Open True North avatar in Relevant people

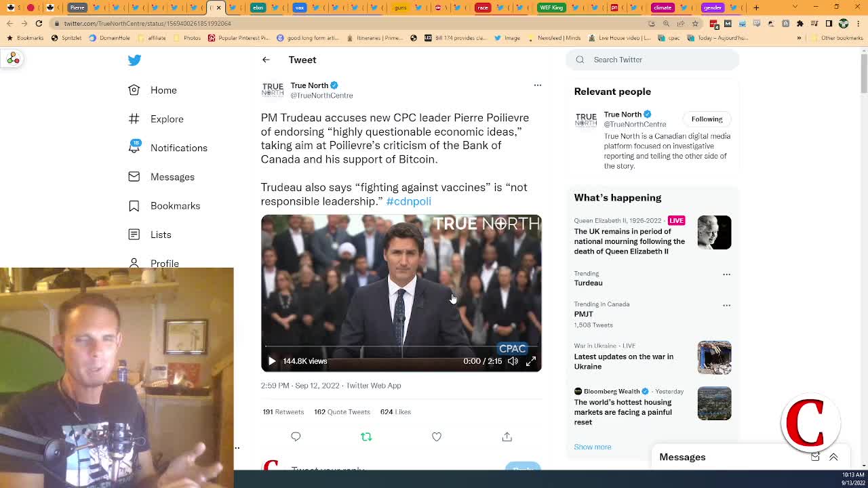pyautogui.click(x=586, y=120)
